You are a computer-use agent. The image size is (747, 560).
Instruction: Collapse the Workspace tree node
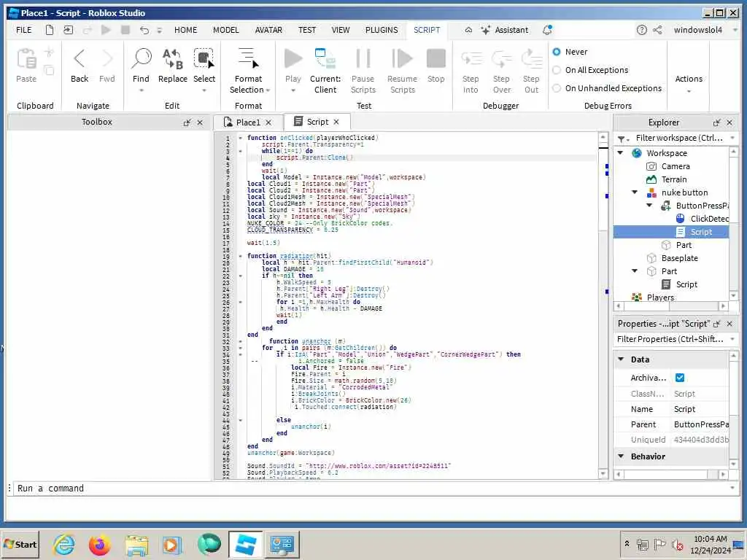click(620, 153)
